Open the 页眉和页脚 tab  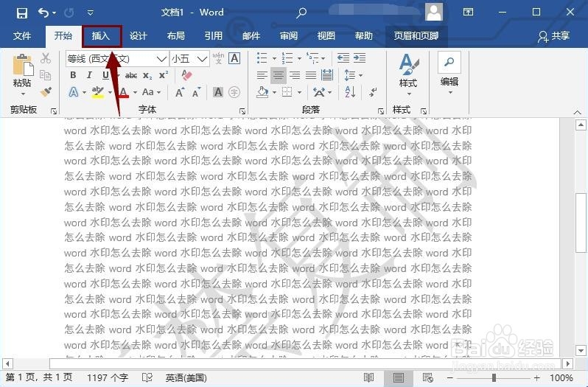(416, 35)
